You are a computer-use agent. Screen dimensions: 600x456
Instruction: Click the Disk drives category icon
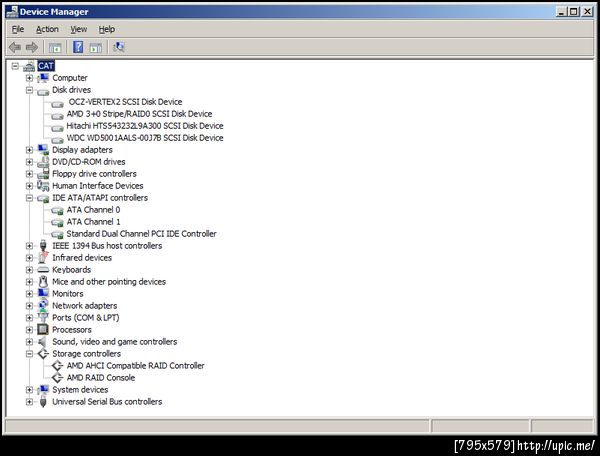click(43, 91)
